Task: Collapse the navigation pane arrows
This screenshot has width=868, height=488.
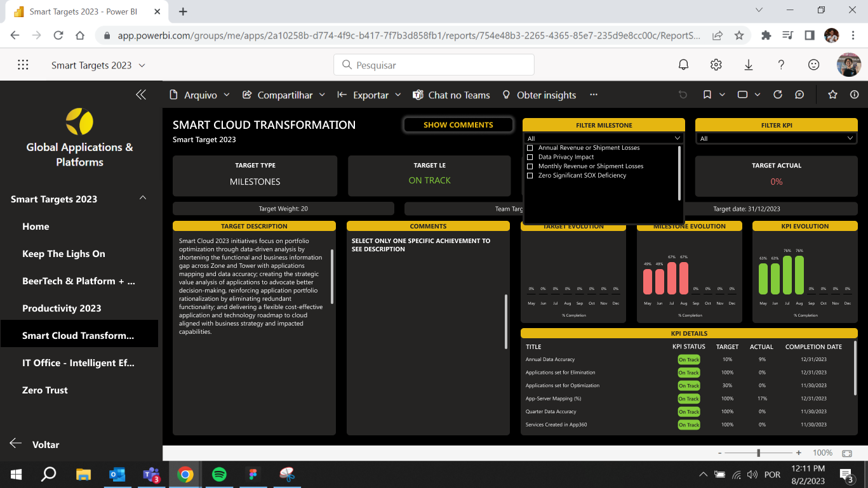Action: 141,95
